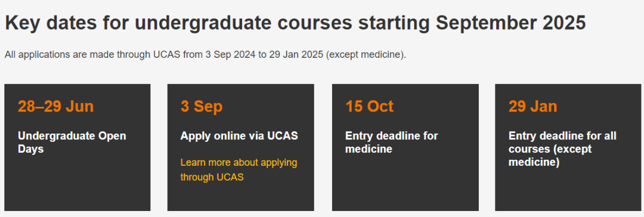Select the 15 Oct orange date heading

[369, 107]
